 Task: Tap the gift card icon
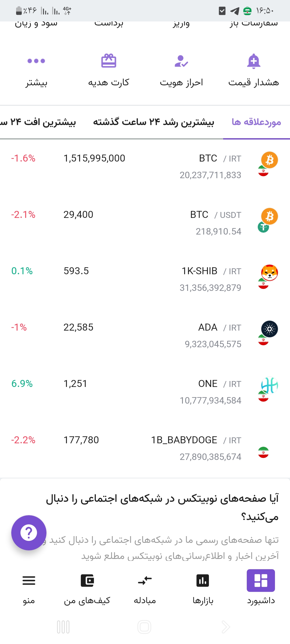point(109,61)
